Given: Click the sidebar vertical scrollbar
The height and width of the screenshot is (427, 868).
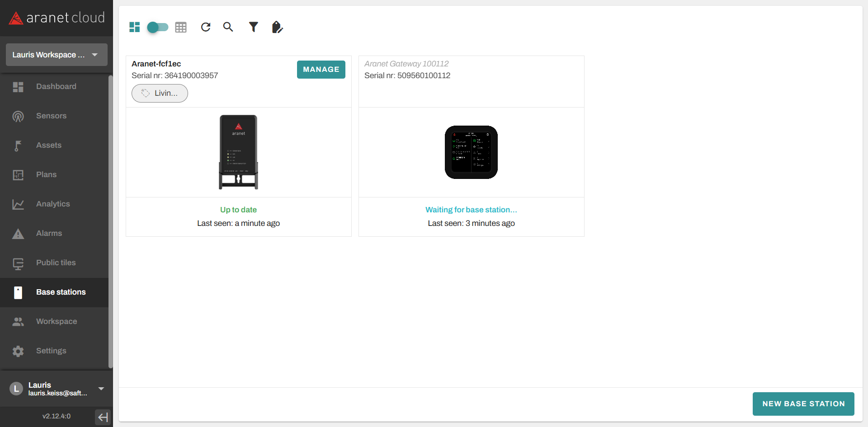Looking at the screenshot, I should (110, 221).
